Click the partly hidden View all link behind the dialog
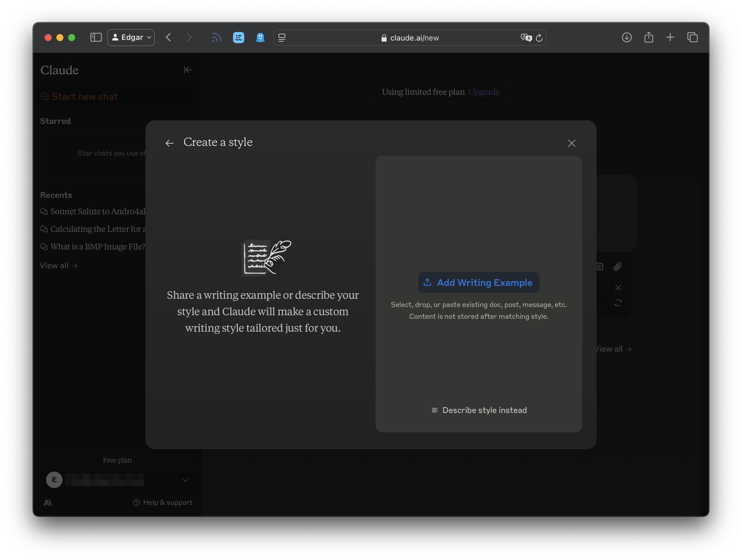This screenshot has width=742, height=560. 614,349
